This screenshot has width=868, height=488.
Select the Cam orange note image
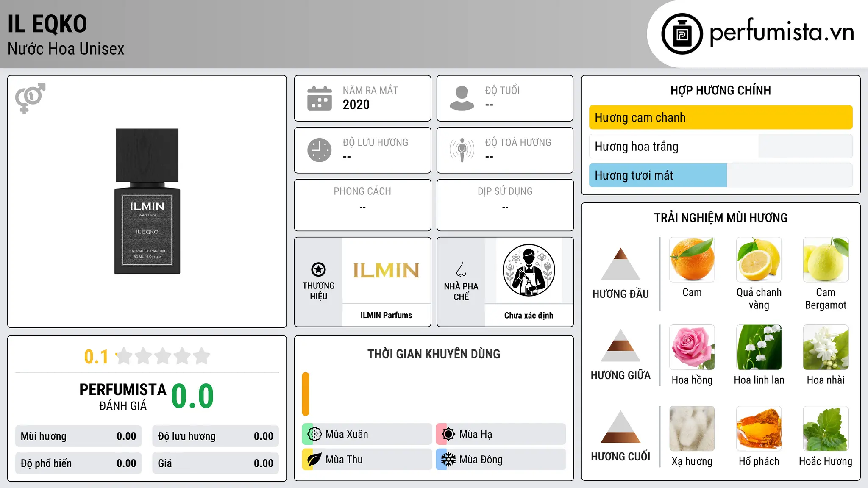692,260
